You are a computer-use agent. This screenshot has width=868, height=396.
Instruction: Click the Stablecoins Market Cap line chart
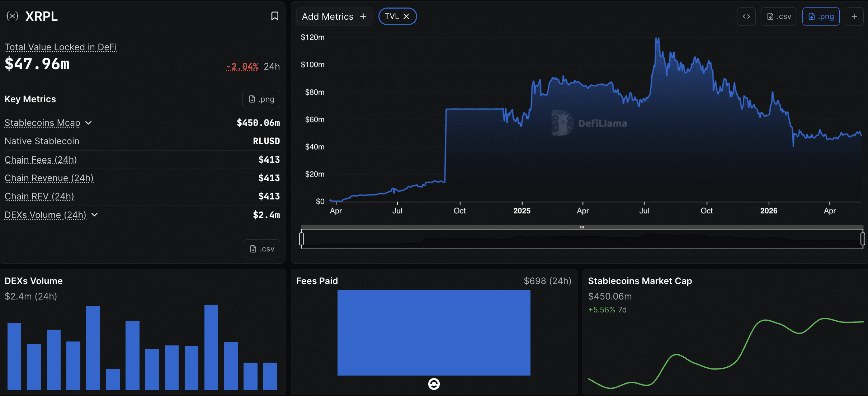726,353
